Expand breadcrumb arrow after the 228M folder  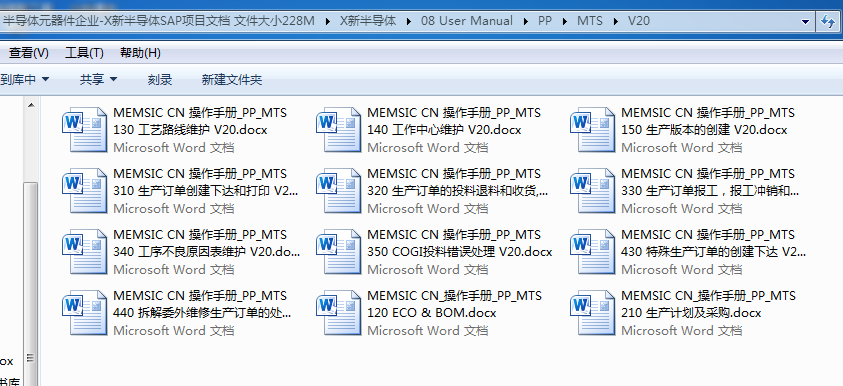[x=327, y=22]
